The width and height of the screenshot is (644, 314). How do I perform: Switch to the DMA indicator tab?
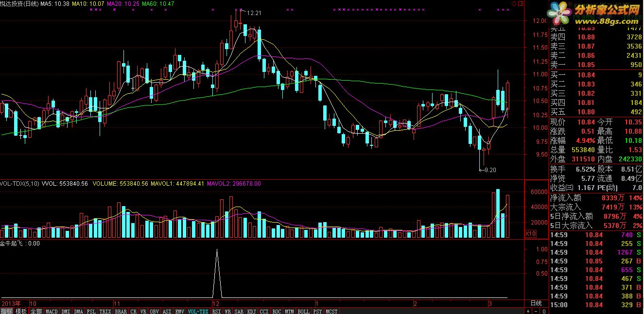(x=78, y=311)
